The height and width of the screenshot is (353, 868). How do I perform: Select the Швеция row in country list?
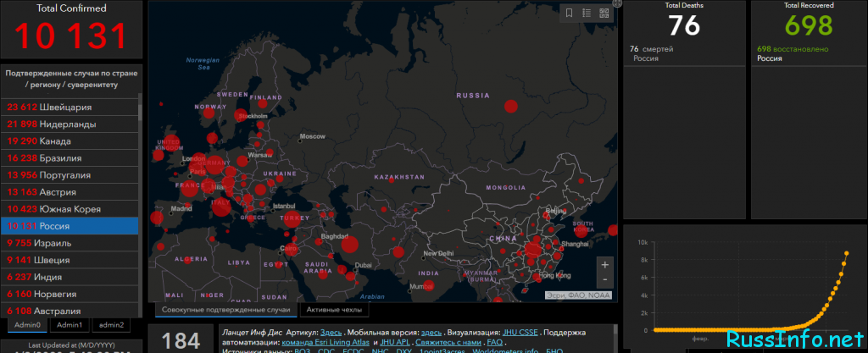[70, 260]
